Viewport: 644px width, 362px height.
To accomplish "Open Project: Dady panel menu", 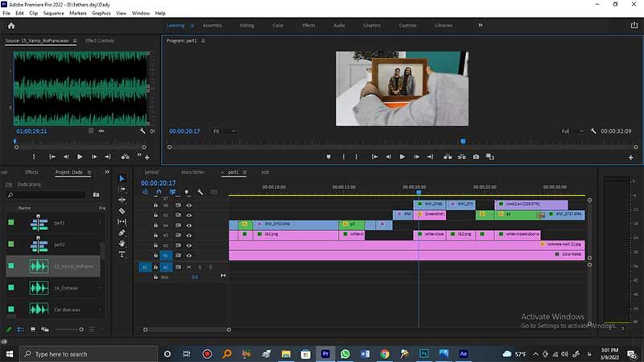I will coord(89,172).
